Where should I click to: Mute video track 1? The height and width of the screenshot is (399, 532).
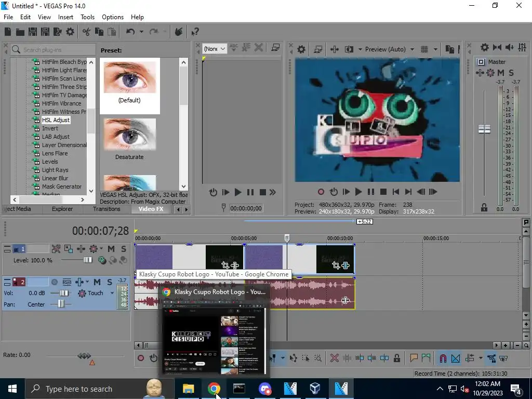click(111, 249)
